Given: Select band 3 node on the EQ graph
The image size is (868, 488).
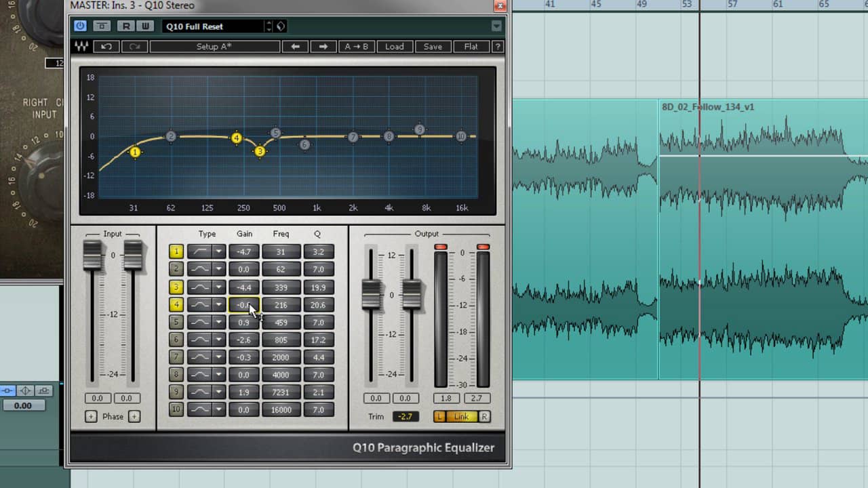Looking at the screenshot, I should pos(260,151).
